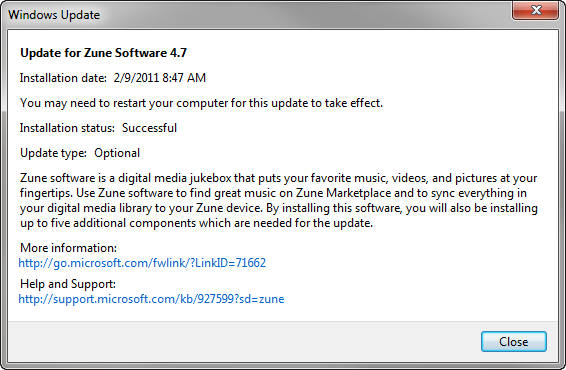Image resolution: width=566 pixels, height=370 pixels.
Task: Click the "Windows Update" title bar text
Action: coord(54,15)
